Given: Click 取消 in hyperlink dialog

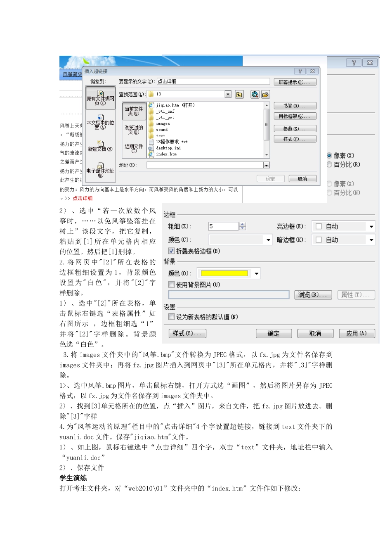Looking at the screenshot, I should coord(302,179).
